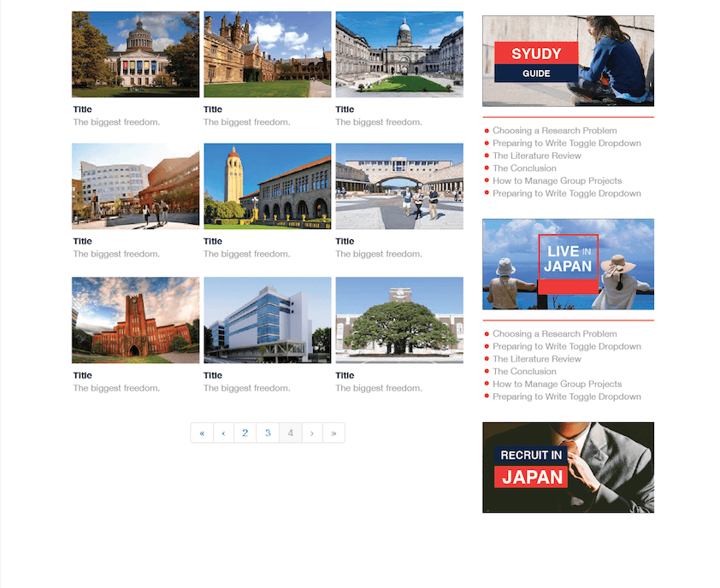Click Title under the red brick clock tower photo
This screenshot has width=720, height=588.
(x=83, y=375)
